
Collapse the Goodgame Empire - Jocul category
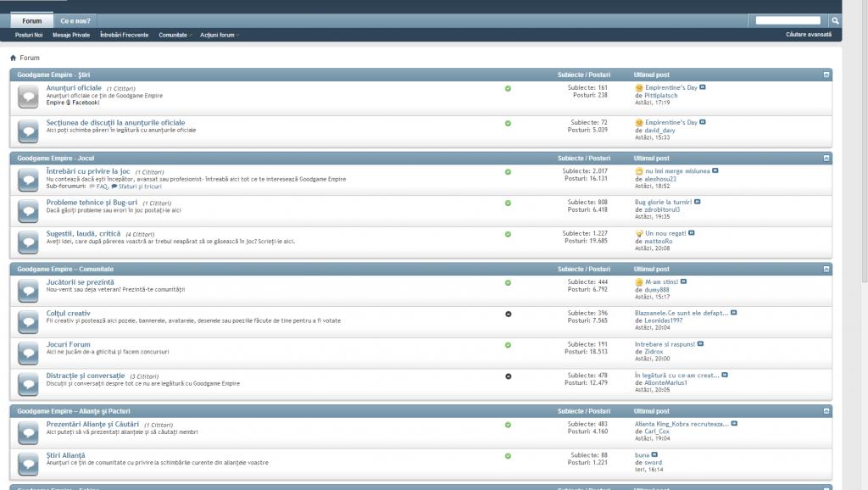[x=826, y=159]
